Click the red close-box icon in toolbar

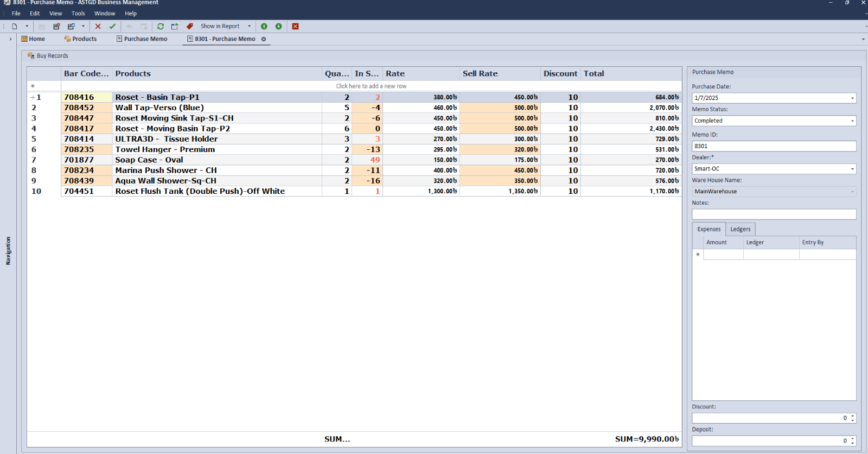(295, 26)
